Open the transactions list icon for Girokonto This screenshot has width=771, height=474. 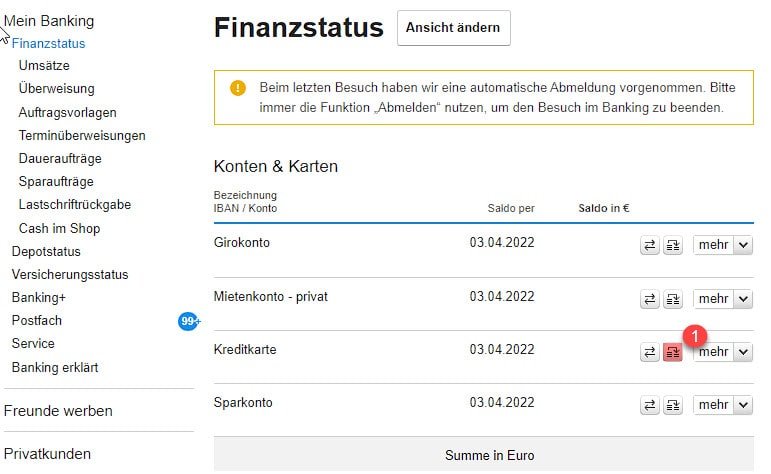tap(673, 245)
